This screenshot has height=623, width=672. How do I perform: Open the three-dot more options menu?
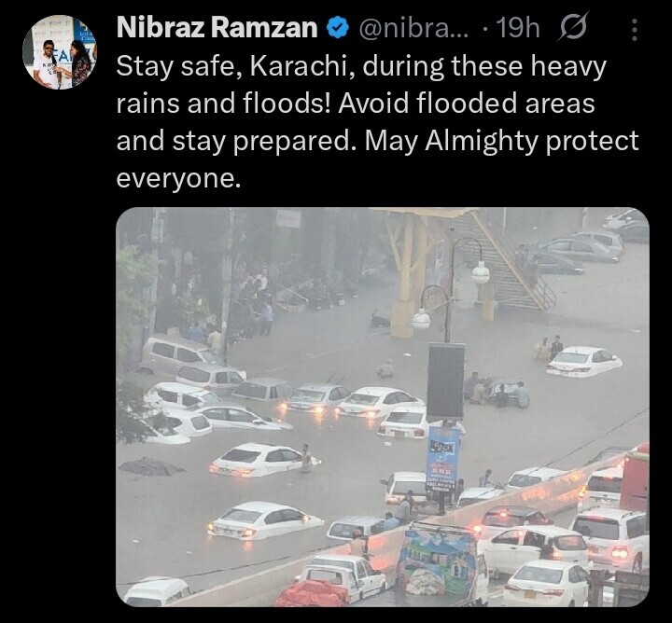tap(635, 29)
